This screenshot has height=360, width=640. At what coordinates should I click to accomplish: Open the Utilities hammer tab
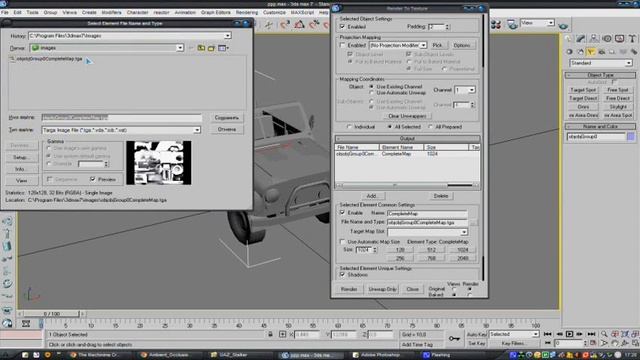632,39
